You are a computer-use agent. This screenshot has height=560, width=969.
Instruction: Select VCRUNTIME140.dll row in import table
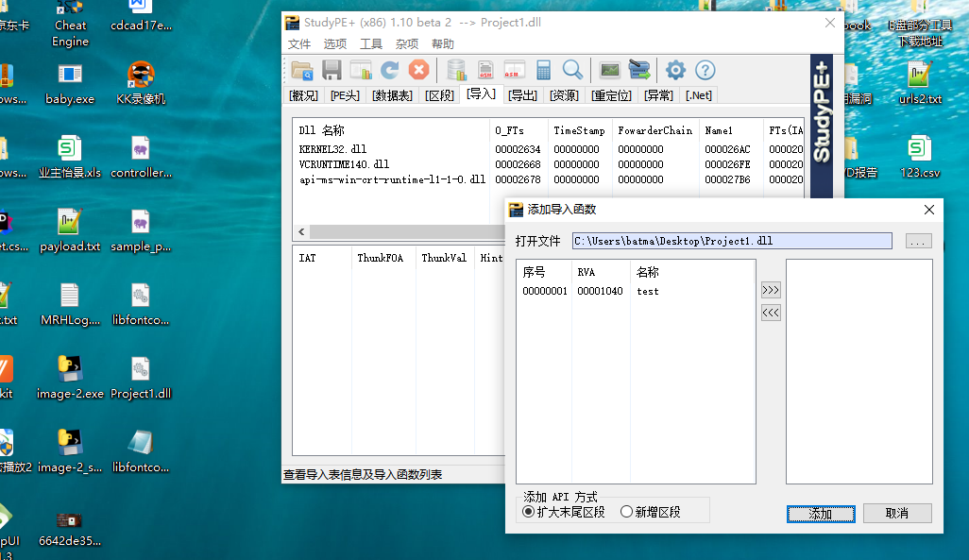(x=548, y=164)
